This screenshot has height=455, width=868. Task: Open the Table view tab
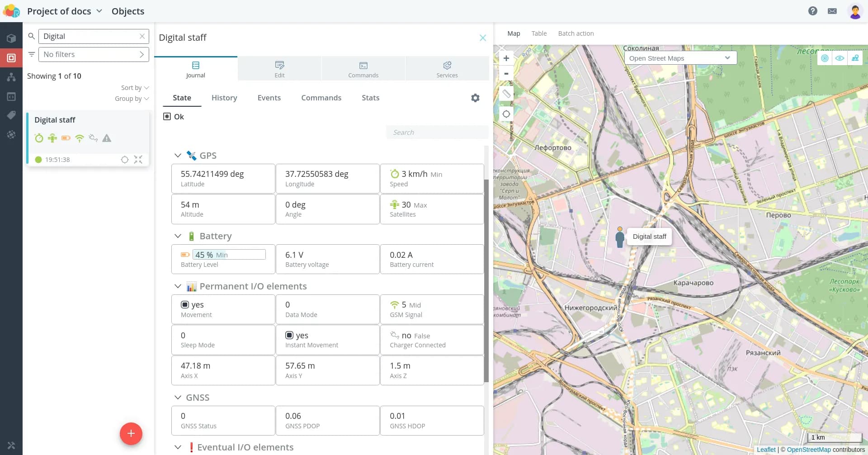539,33
